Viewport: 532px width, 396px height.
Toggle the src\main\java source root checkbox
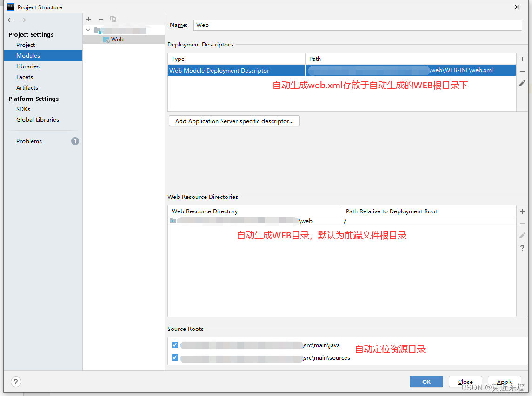[x=175, y=345]
